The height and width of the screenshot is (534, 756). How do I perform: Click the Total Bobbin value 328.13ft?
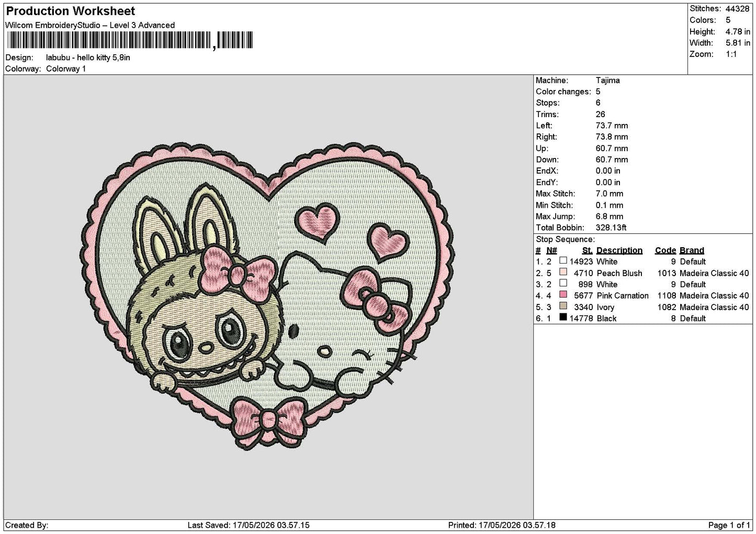tap(611, 228)
